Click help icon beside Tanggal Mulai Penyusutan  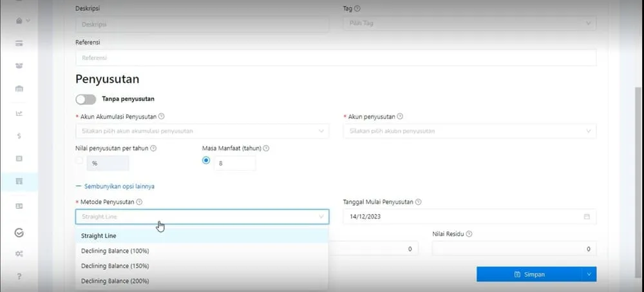coord(418,202)
